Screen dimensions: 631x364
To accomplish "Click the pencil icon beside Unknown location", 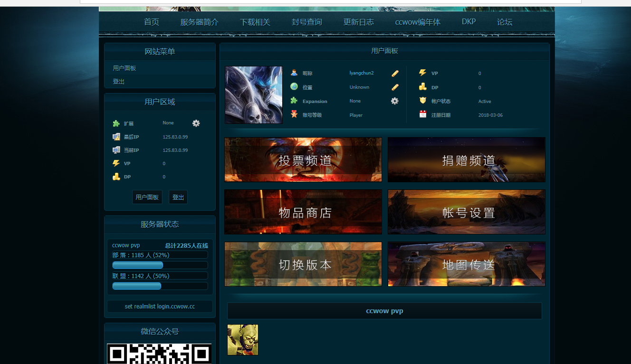I will click(x=394, y=87).
